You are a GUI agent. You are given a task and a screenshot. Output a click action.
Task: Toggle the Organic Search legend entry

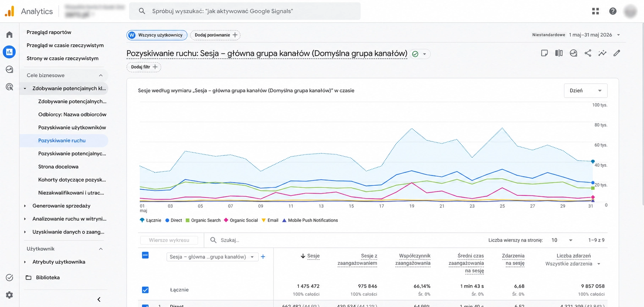203,221
